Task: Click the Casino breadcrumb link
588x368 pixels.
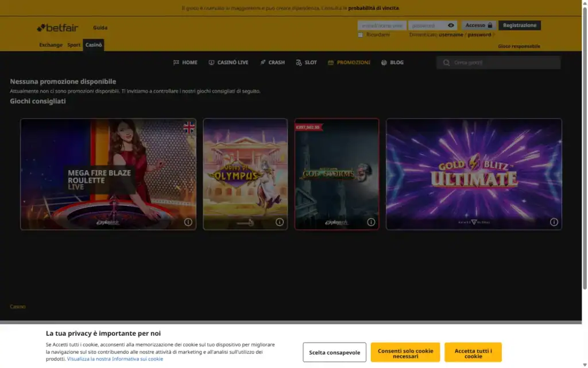Action: click(18, 307)
